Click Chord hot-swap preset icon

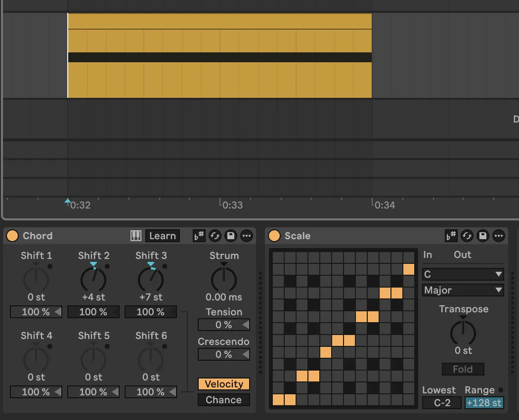215,236
